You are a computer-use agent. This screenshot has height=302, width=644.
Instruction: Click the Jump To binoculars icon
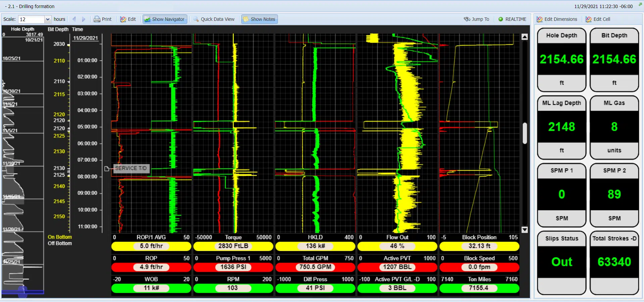[x=467, y=19]
